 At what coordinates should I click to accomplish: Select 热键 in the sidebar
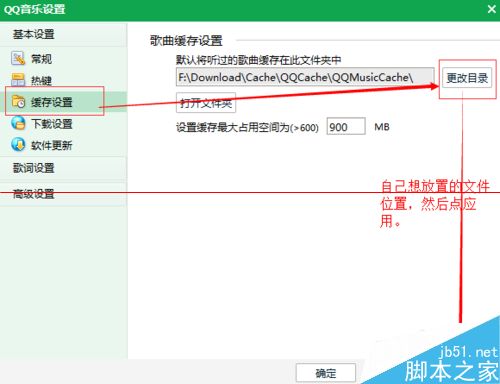coord(63,80)
